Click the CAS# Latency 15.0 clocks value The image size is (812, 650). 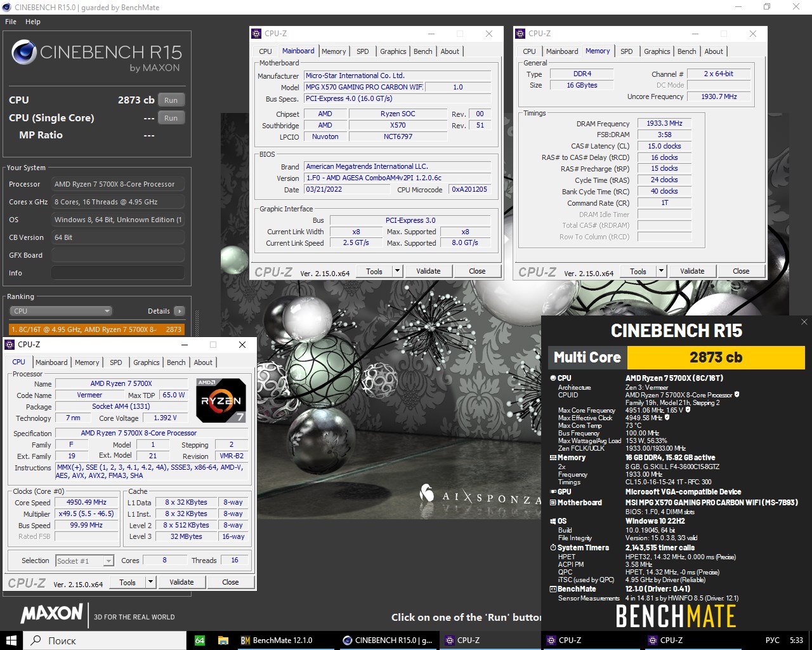(664, 146)
